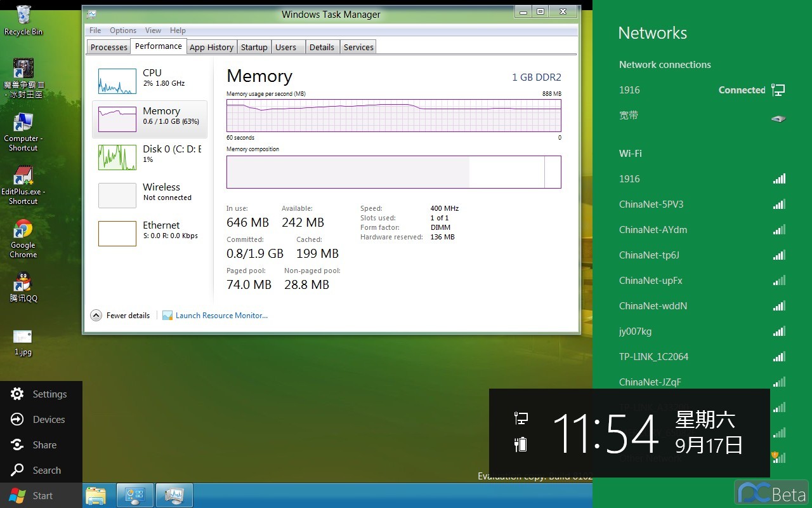Image resolution: width=812 pixels, height=508 pixels.
Task: Open Devices charm
Action: coord(41,419)
